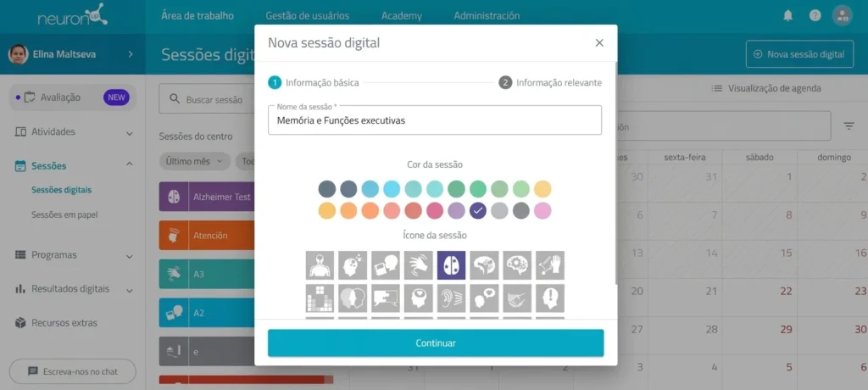Choose the human torso nervous system session icon
The image size is (868, 390).
coord(320,265)
